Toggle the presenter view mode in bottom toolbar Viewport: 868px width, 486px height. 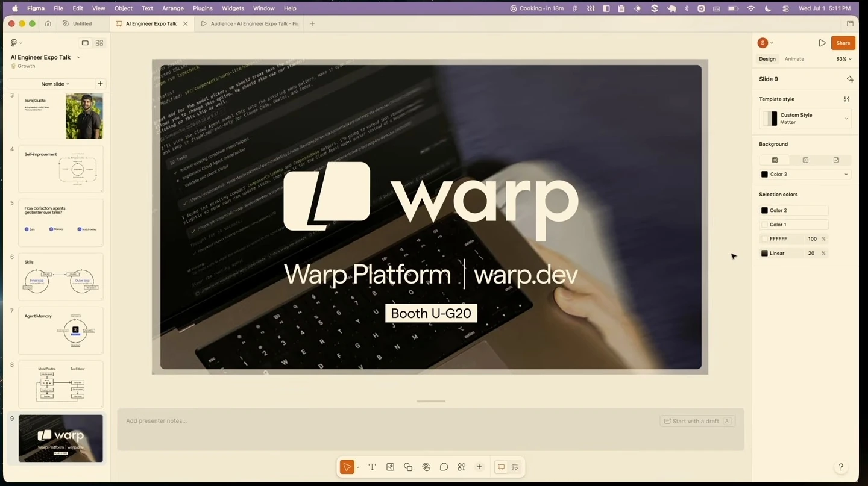click(x=515, y=467)
